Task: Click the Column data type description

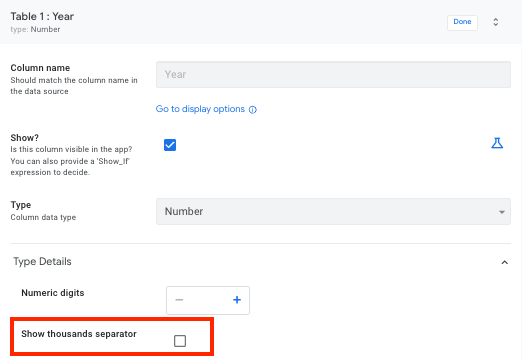Action: click(x=43, y=217)
